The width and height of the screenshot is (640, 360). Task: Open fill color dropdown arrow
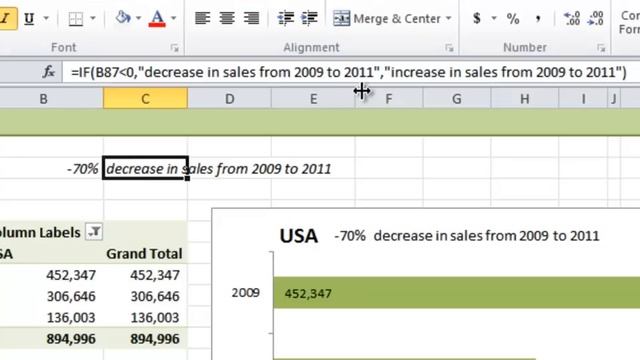[138, 18]
